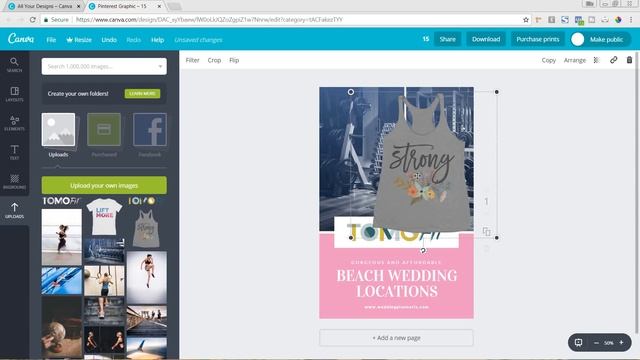Open the Text panel
Image resolution: width=640 pixels, height=360 pixels.
(14, 152)
